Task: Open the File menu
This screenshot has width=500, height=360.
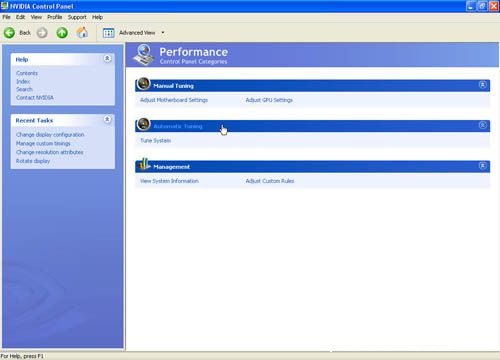Action: (6, 17)
